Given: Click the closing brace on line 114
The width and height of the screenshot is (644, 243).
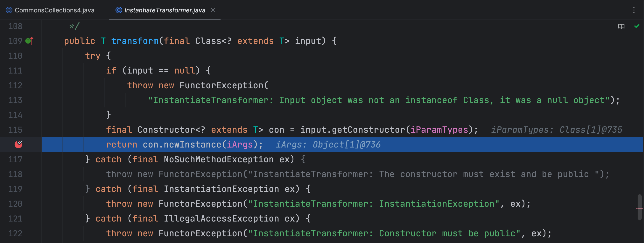Looking at the screenshot, I should (109, 115).
